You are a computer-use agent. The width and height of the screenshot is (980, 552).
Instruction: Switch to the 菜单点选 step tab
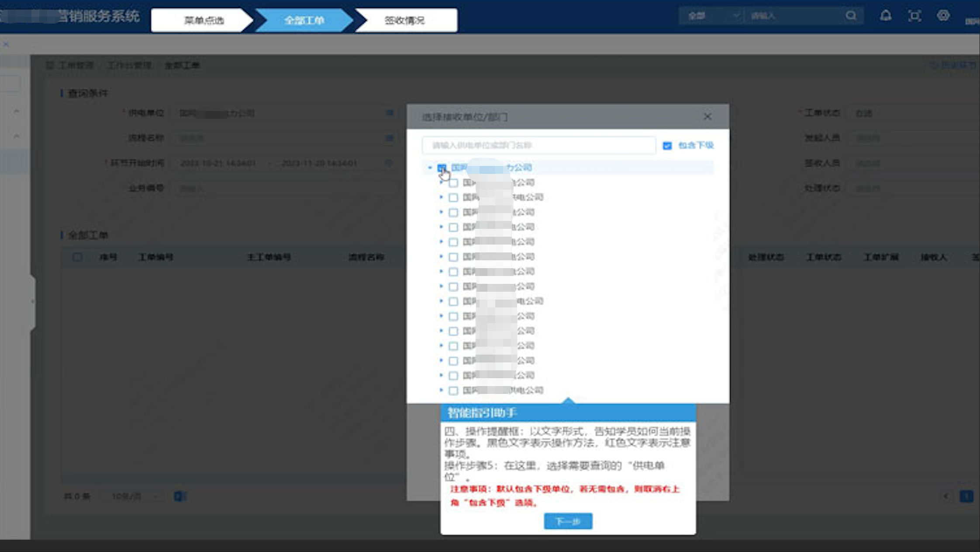203,21
